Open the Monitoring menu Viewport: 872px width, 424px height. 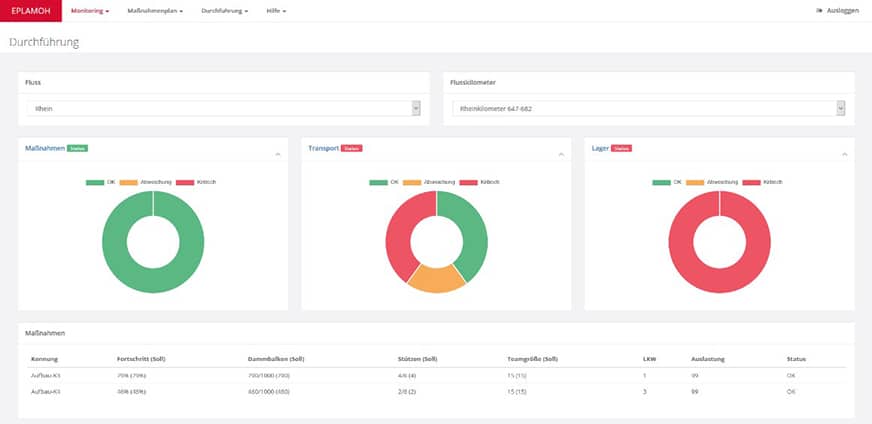click(x=90, y=11)
